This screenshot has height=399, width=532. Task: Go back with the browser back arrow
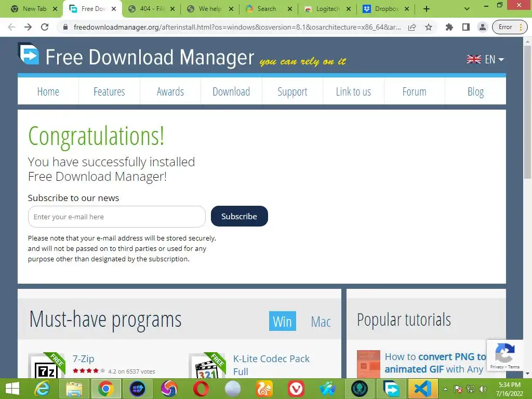pyautogui.click(x=11, y=27)
